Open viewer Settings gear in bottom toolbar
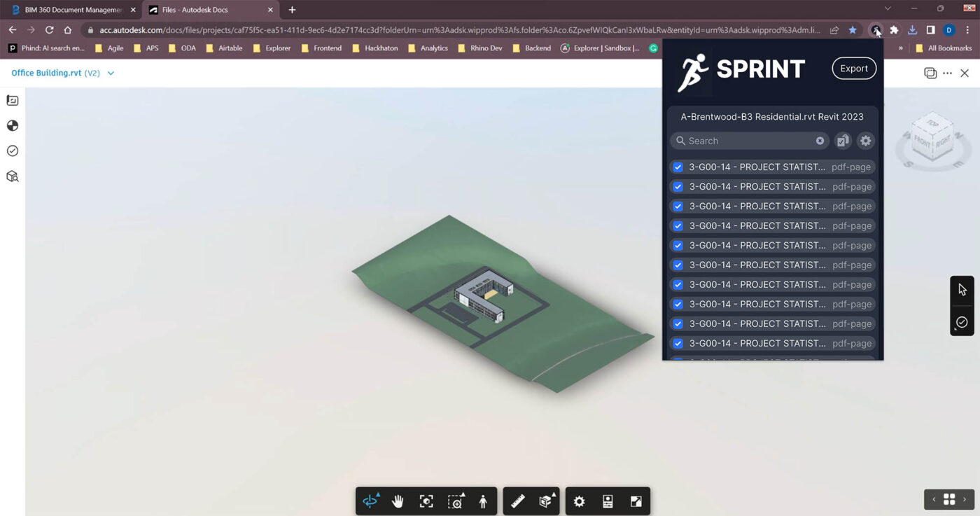The height and width of the screenshot is (516, 980). point(579,501)
